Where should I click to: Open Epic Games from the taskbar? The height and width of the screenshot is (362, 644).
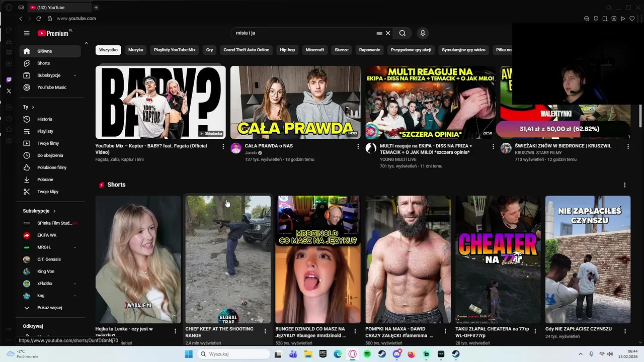point(323,354)
